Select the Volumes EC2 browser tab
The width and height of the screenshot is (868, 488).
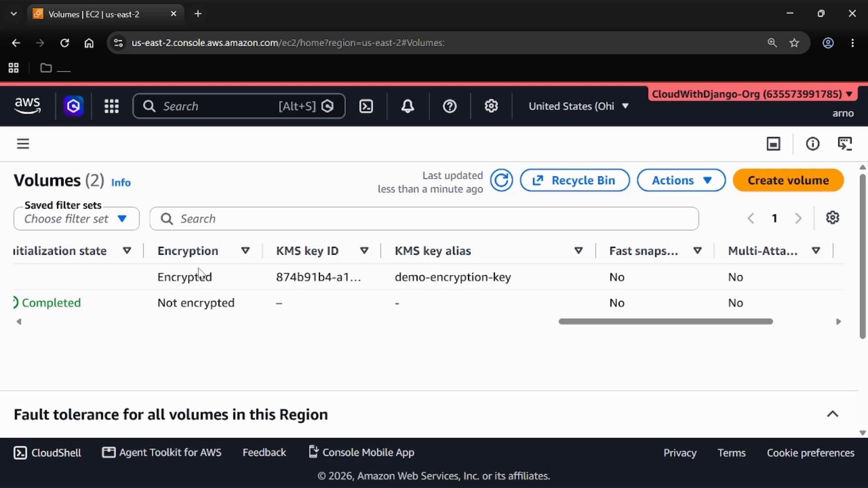(x=105, y=14)
